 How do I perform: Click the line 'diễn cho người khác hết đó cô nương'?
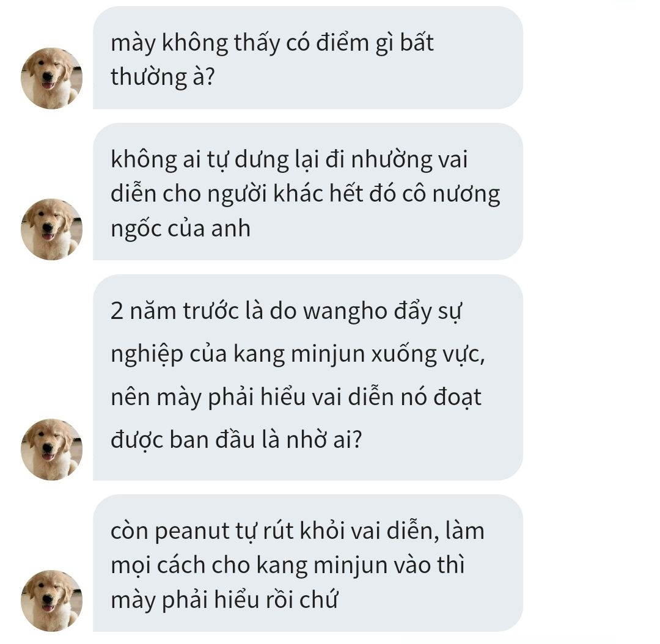(x=306, y=195)
